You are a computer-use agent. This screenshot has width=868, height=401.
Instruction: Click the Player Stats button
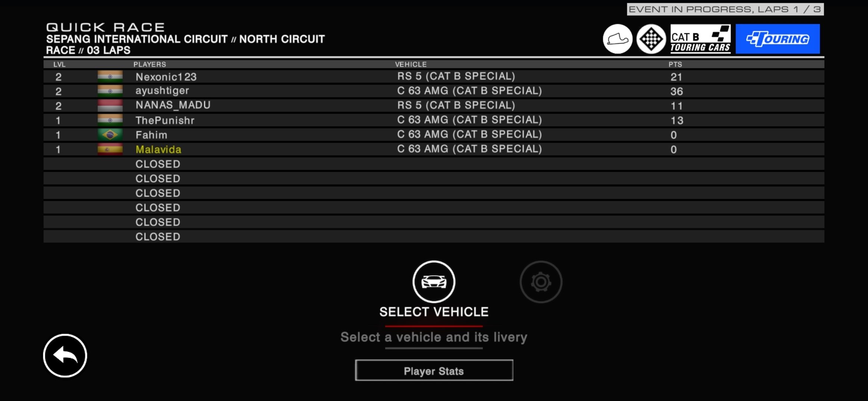(x=434, y=371)
